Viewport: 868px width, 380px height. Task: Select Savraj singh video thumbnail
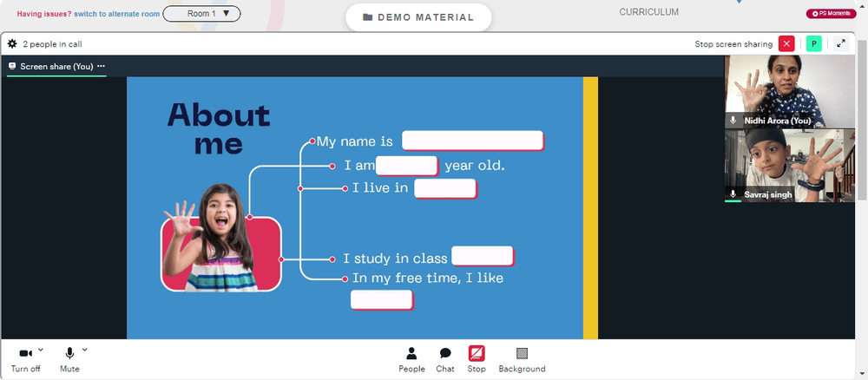[790, 166]
